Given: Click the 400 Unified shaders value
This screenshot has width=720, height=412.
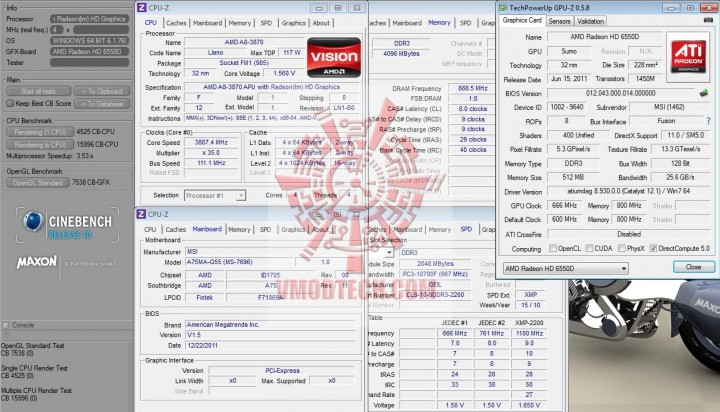Looking at the screenshot, I should pos(579,135).
